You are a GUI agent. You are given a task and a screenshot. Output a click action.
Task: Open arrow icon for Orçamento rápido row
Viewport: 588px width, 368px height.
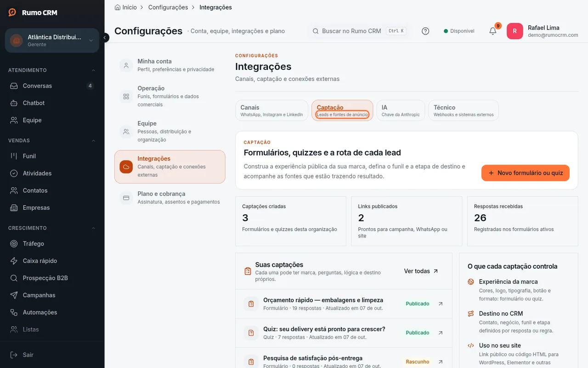(x=441, y=304)
